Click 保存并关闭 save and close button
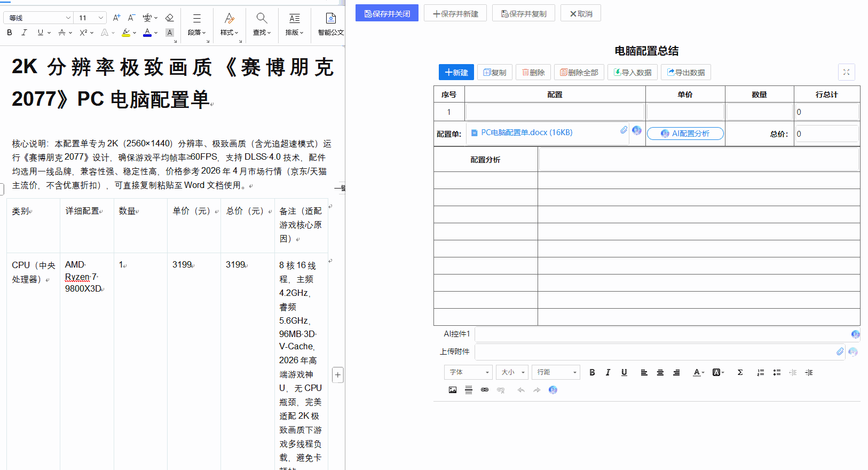This screenshot has width=868, height=470. (x=387, y=13)
